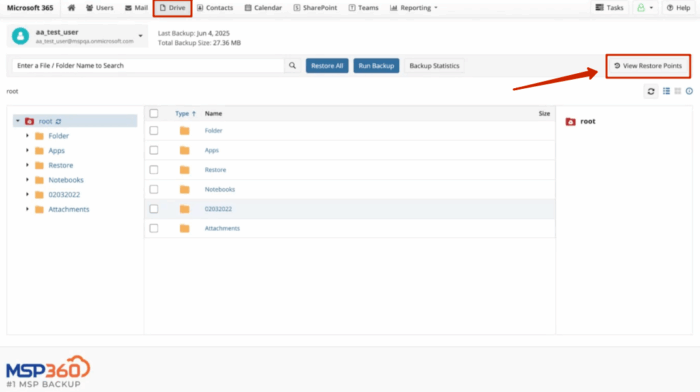Click the root icon in details panel
Image resolution: width=700 pixels, height=392 pixels.
click(571, 121)
